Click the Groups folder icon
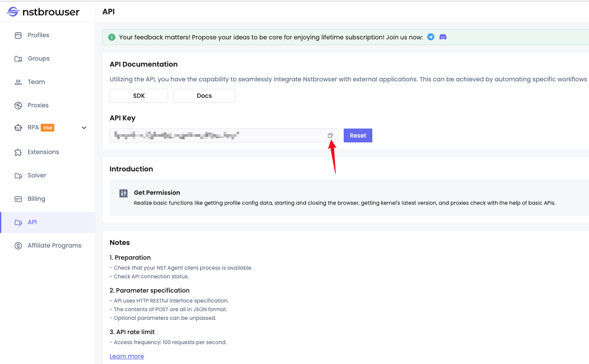The image size is (589, 364). point(18,59)
